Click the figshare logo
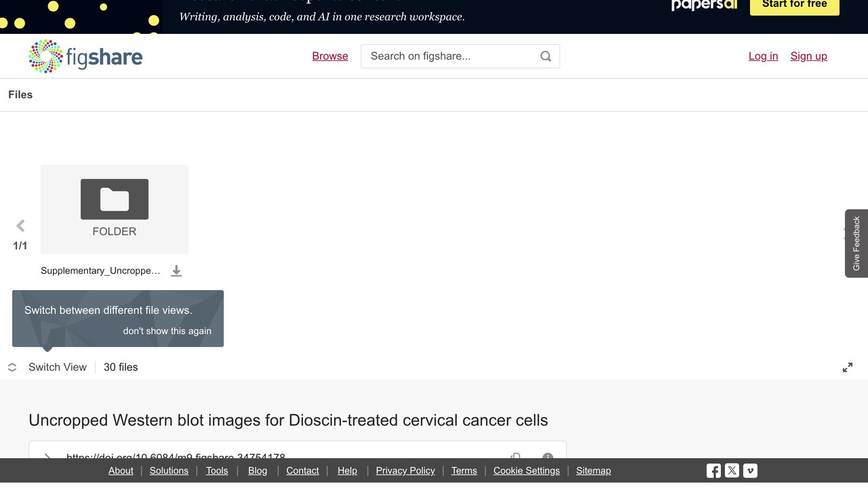Image resolution: width=868 pixels, height=488 pixels. pyautogui.click(x=85, y=56)
